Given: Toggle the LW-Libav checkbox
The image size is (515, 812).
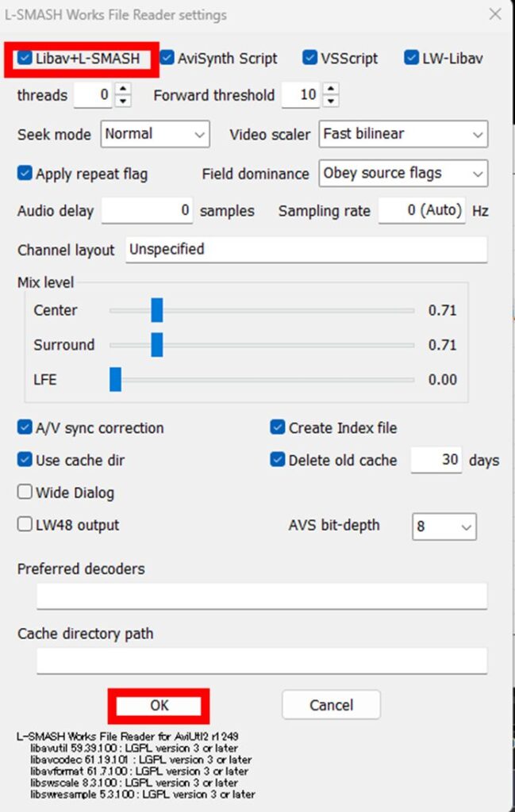Looking at the screenshot, I should 411,58.
